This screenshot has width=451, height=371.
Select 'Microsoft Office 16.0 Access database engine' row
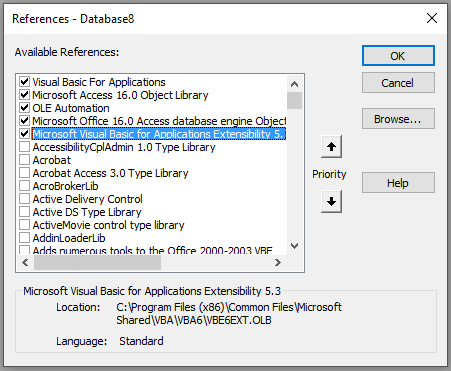click(x=159, y=121)
